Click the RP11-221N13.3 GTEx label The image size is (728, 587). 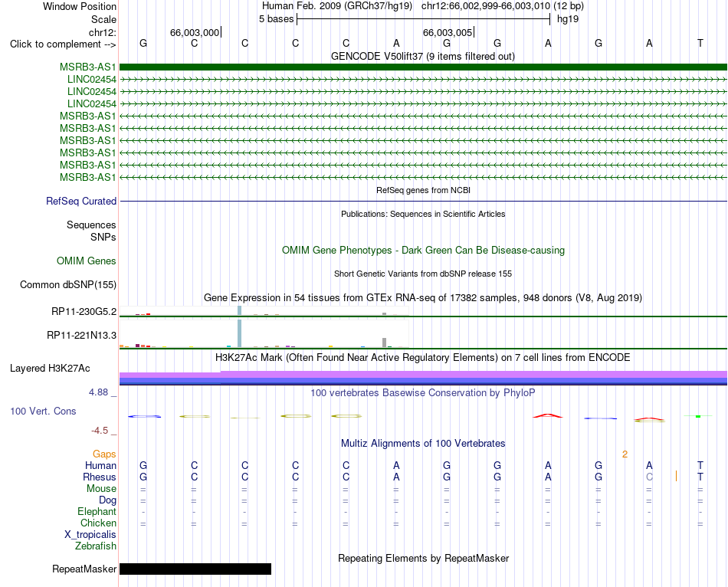click(x=81, y=336)
